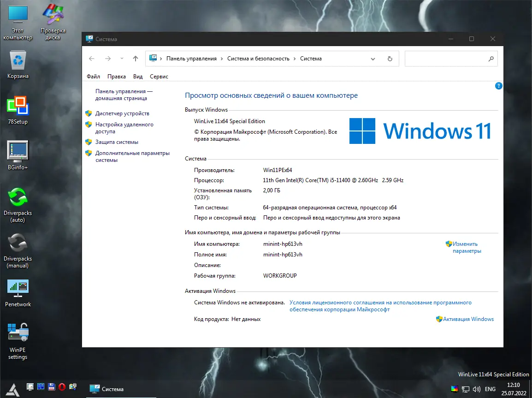
Task: Click the 2,00 ГБ memory value
Action: click(272, 190)
